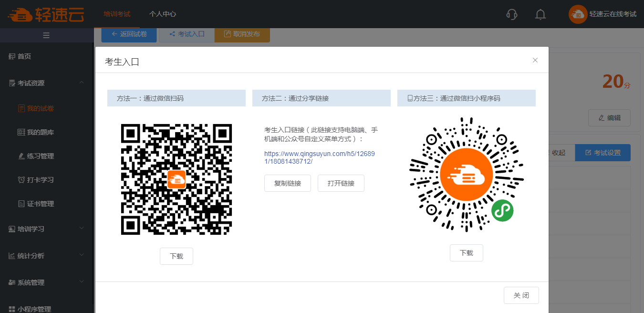Image resolution: width=644 pixels, height=313 pixels.
Task: Click the 我的试卷 icon
Action: click(21, 108)
